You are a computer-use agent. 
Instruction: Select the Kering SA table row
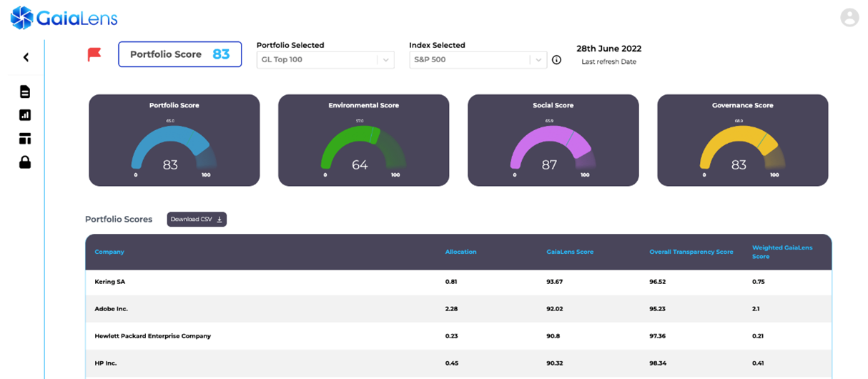pyautogui.click(x=458, y=282)
